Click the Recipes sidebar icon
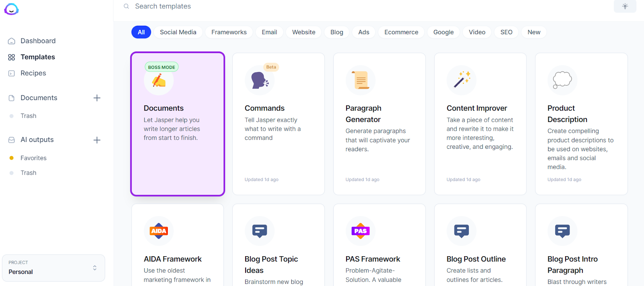The image size is (644, 286). click(12, 73)
